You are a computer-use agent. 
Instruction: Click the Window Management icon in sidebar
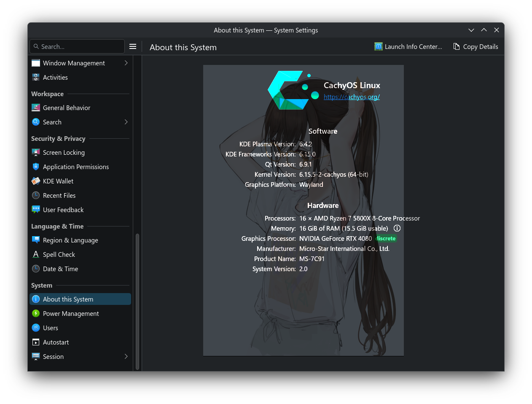click(36, 63)
